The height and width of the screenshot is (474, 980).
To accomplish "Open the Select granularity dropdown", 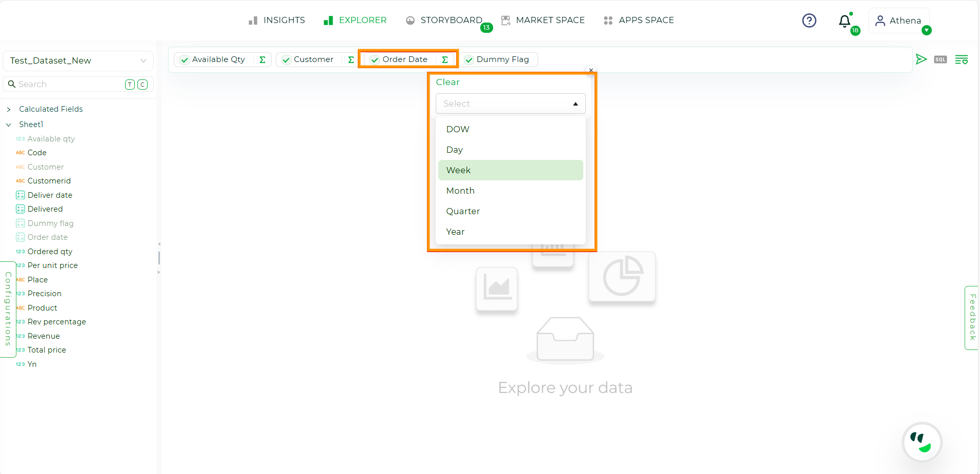I will 510,103.
